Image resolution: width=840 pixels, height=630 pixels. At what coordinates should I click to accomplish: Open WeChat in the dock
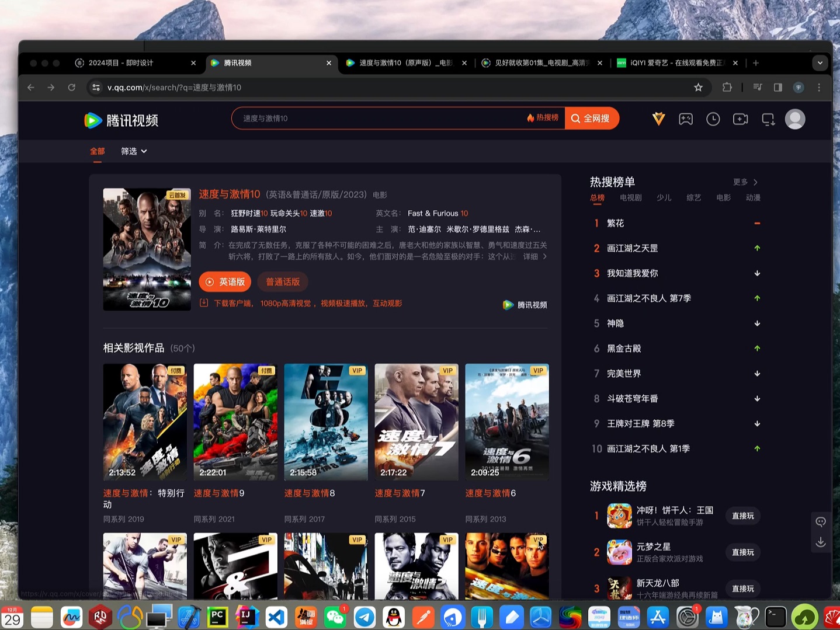335,617
